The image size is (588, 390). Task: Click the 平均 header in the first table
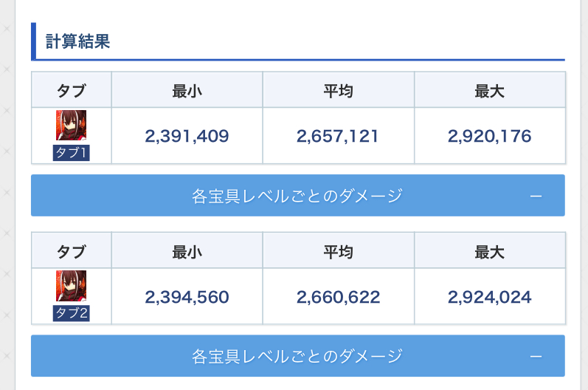pos(338,91)
